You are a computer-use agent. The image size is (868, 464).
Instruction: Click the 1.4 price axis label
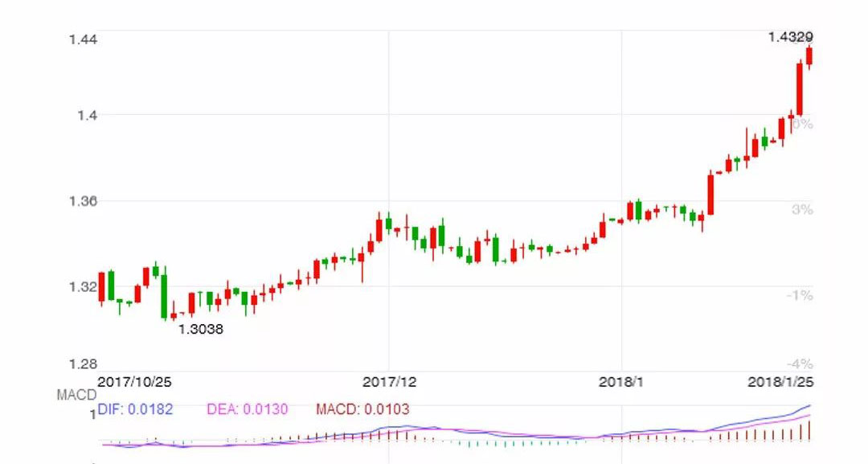tap(88, 116)
